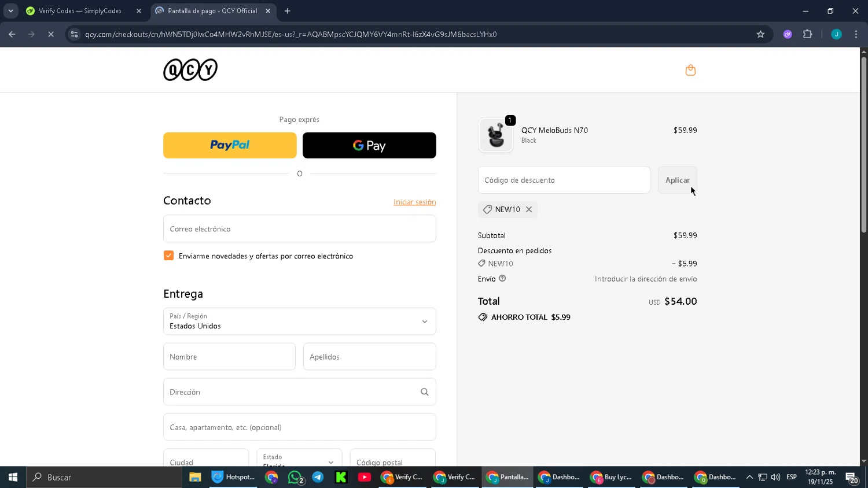Open the Chrome profile avatar
Image resolution: width=868 pixels, height=488 pixels.
(x=836, y=34)
